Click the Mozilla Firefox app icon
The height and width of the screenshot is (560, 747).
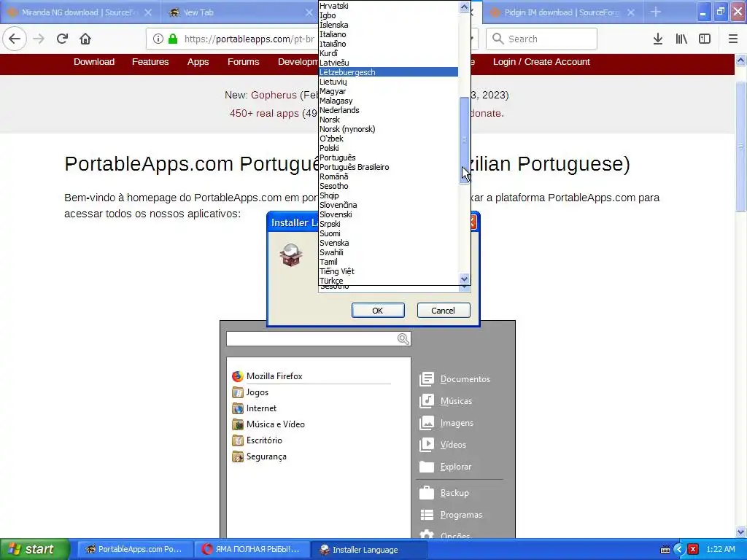(x=237, y=376)
